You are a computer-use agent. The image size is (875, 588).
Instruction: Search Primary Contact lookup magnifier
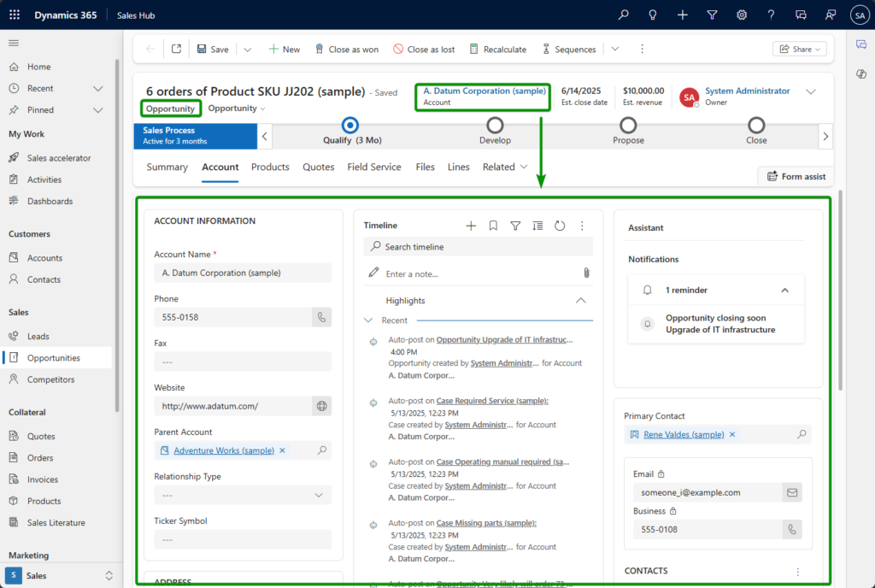click(802, 434)
